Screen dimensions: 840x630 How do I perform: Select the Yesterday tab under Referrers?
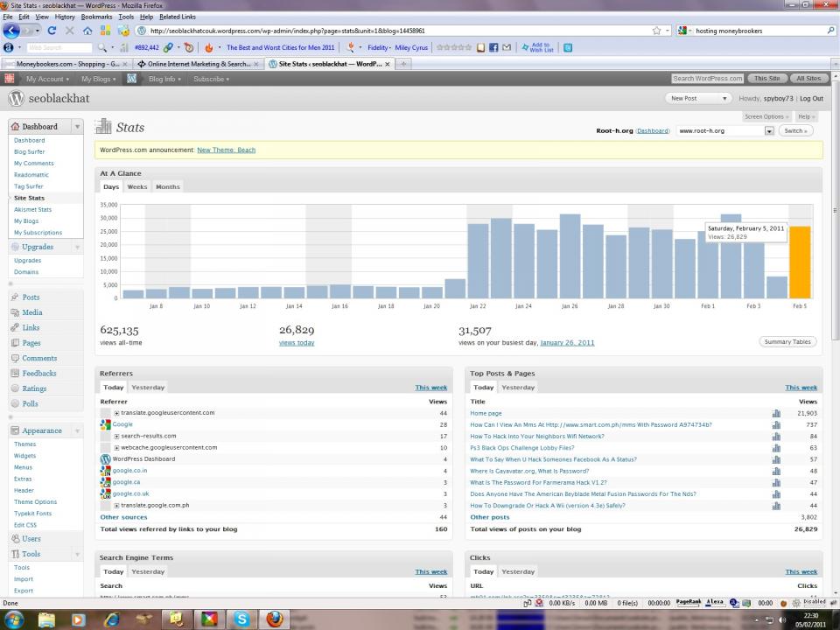point(148,387)
